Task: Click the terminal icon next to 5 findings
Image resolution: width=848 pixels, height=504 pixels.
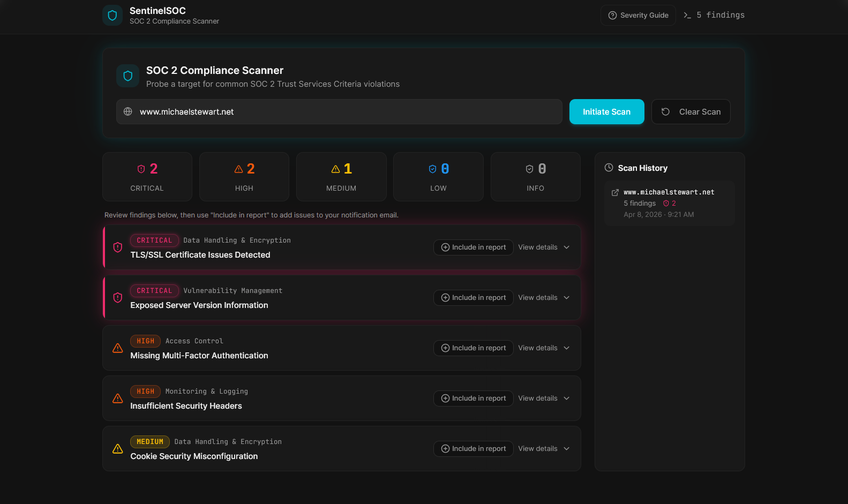Action: (687, 15)
